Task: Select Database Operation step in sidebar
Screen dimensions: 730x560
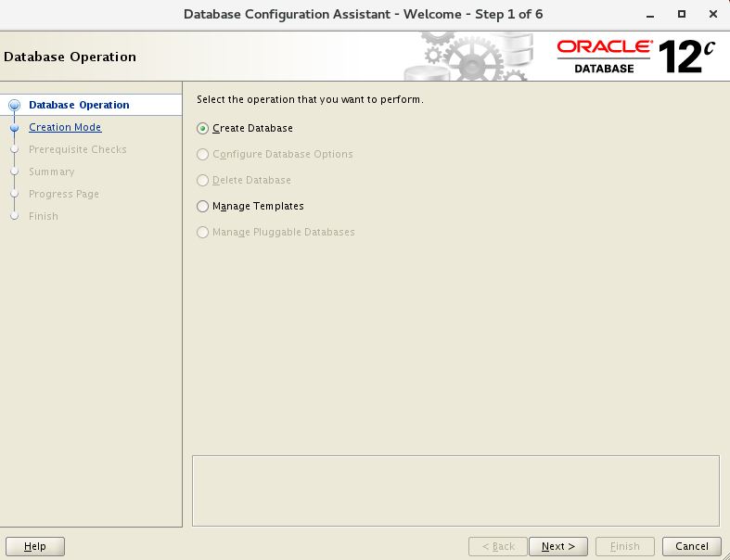Action: 79,105
